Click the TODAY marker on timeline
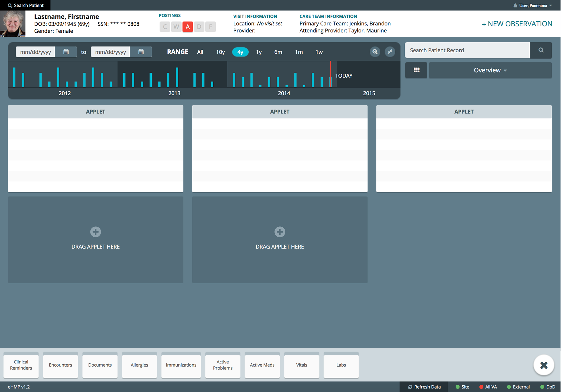 (344, 76)
